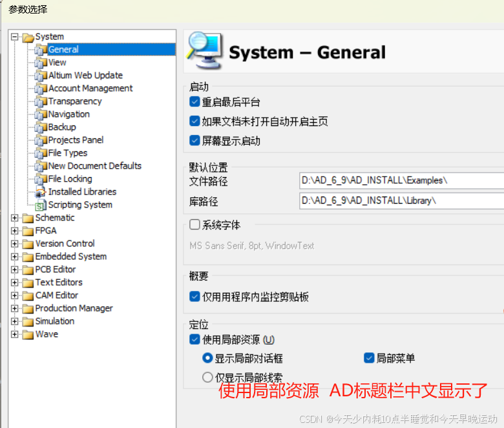
Task: Select Backup in the tree
Action: pyautogui.click(x=62, y=127)
